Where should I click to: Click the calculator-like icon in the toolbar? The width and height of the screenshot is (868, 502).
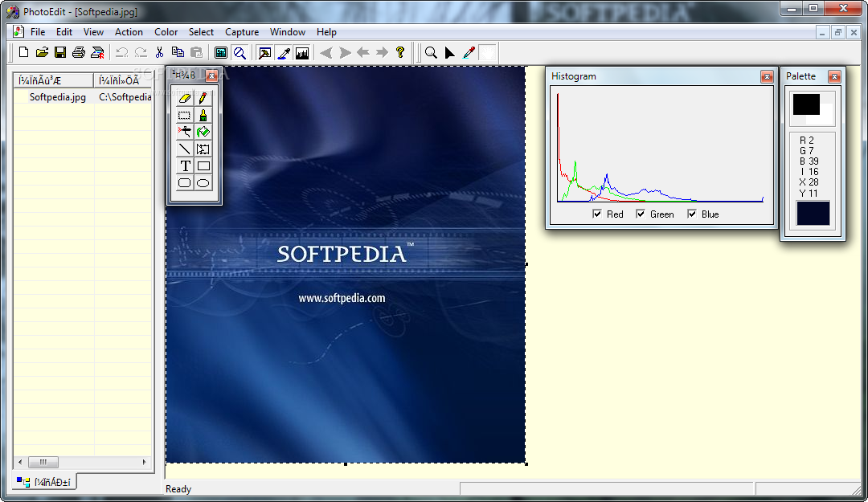pos(221,52)
